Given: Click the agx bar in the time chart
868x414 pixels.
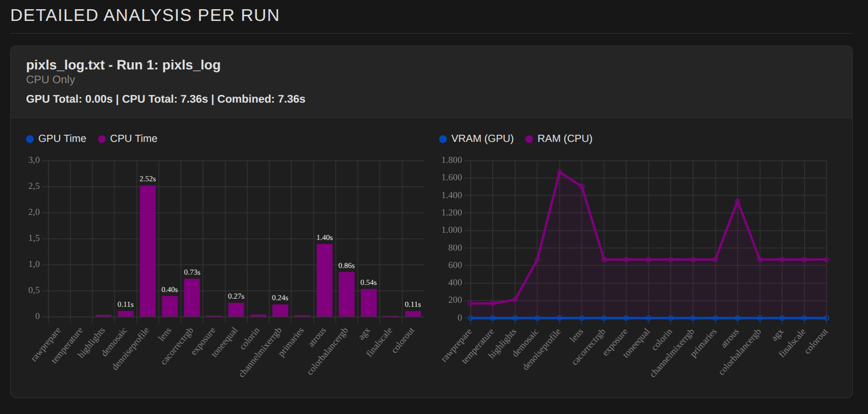Looking at the screenshot, I should pyautogui.click(x=369, y=303).
